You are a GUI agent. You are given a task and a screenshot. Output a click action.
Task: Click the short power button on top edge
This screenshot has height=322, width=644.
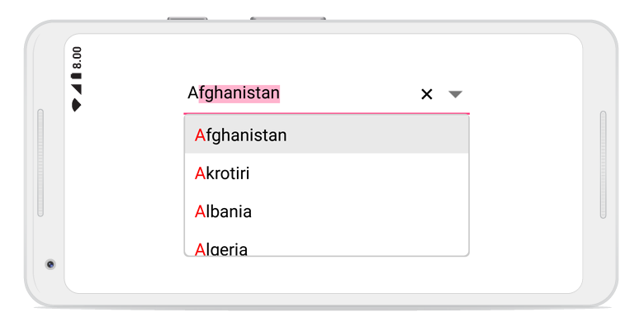click(x=187, y=18)
